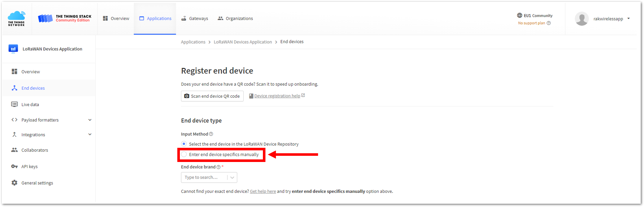Click the EU1 Community globe icon

520,15
